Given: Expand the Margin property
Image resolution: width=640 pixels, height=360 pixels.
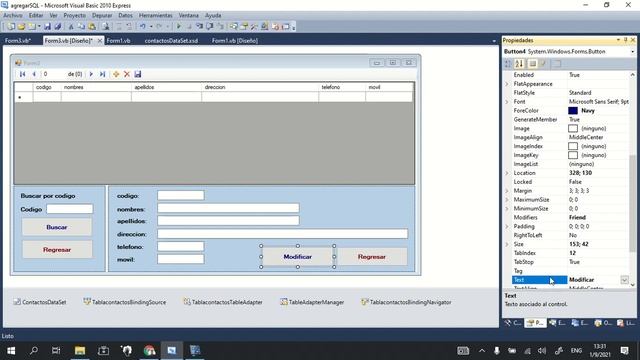Looking at the screenshot, I should [x=507, y=191].
